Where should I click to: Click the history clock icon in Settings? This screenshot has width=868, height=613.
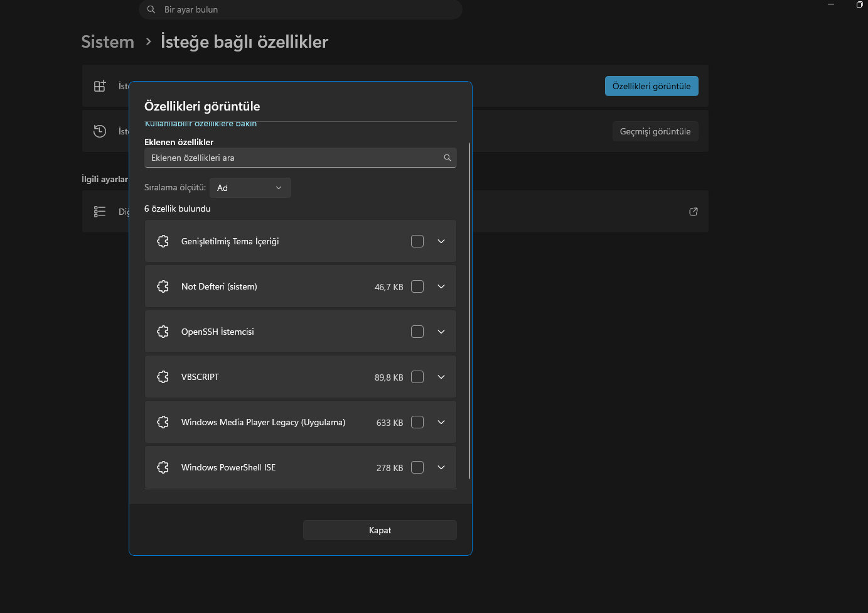[100, 131]
